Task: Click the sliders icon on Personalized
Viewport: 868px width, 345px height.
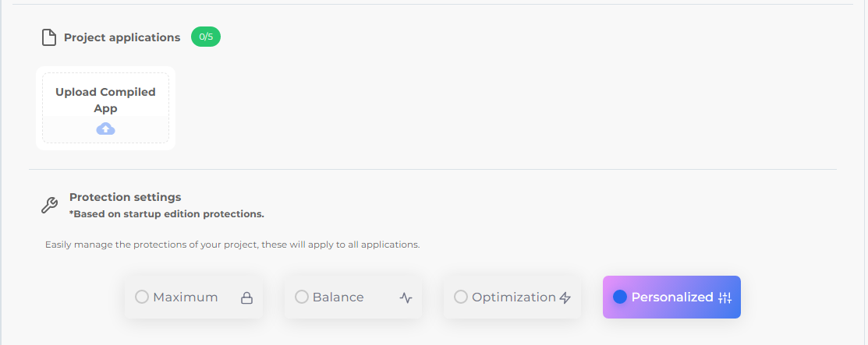Action: (725, 297)
